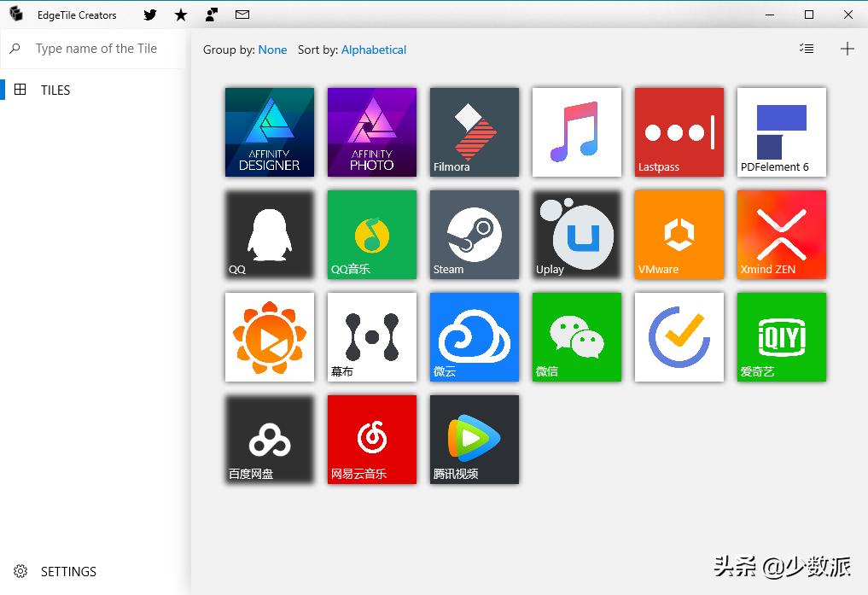Screen dimensions: 868x595
Task: Click the star rate icon
Action: [x=180, y=15]
